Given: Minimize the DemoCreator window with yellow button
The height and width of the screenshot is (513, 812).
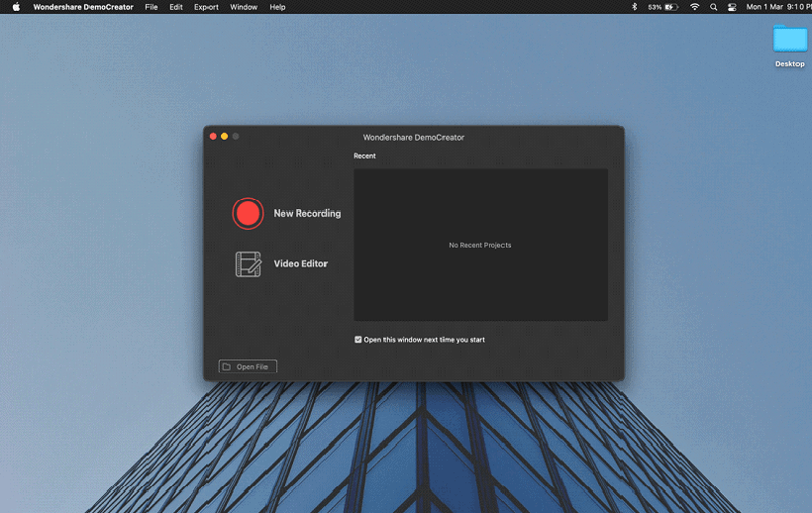Looking at the screenshot, I should [x=224, y=136].
